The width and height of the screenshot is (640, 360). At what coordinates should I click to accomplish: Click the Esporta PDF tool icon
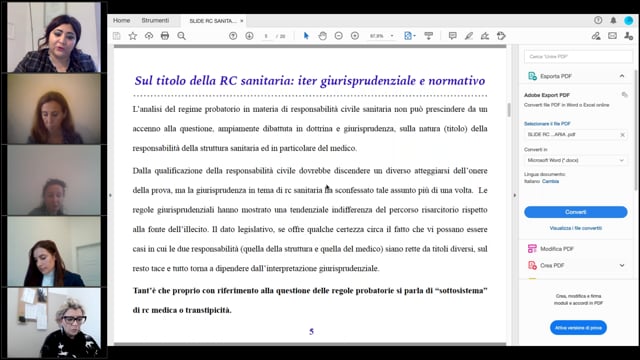(532, 76)
